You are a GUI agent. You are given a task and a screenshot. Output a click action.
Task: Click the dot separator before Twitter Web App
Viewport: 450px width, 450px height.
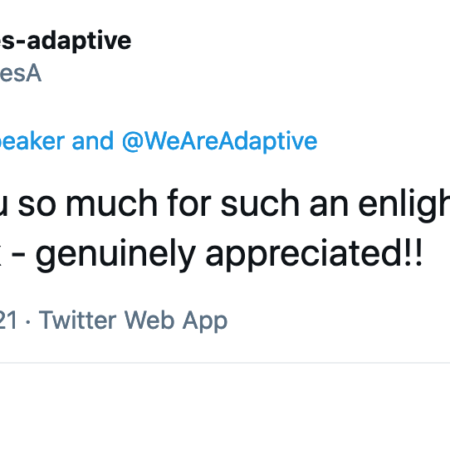pyautogui.click(x=28, y=322)
